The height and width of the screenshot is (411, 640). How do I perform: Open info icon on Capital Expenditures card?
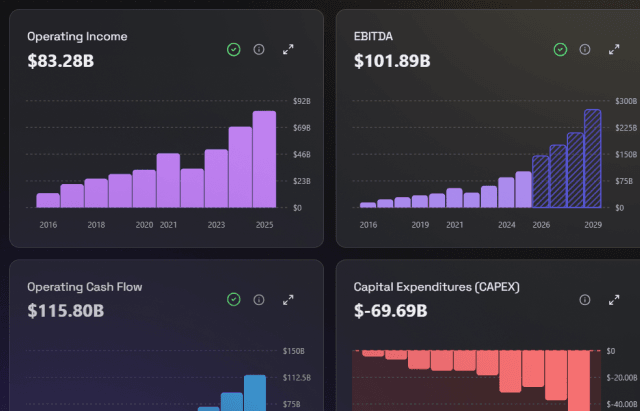click(585, 300)
